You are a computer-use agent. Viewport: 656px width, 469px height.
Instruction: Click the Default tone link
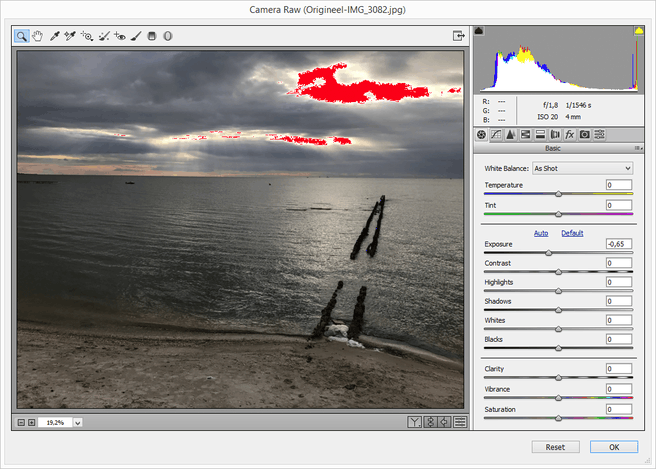pos(572,233)
